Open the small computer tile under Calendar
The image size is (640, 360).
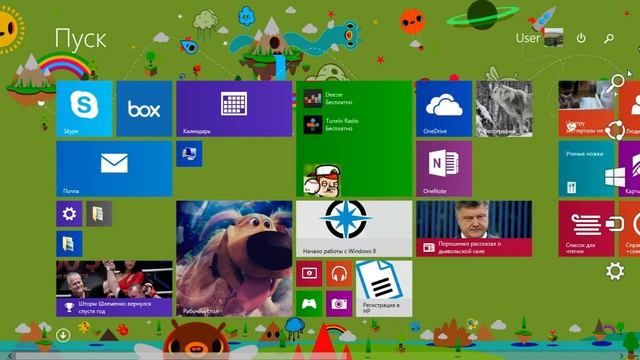click(189, 154)
